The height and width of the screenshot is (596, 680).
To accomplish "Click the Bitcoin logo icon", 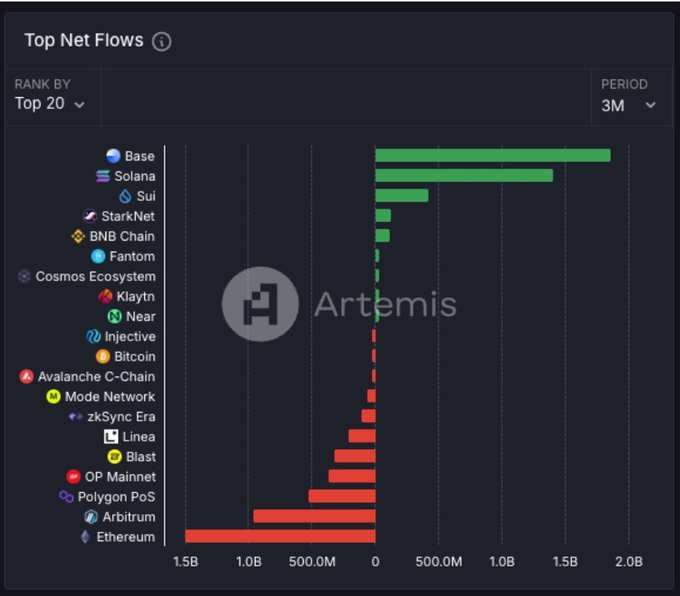I will [103, 357].
